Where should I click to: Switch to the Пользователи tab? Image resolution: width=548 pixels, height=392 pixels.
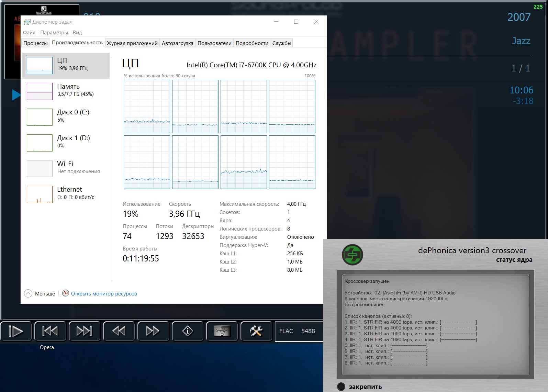pos(214,43)
